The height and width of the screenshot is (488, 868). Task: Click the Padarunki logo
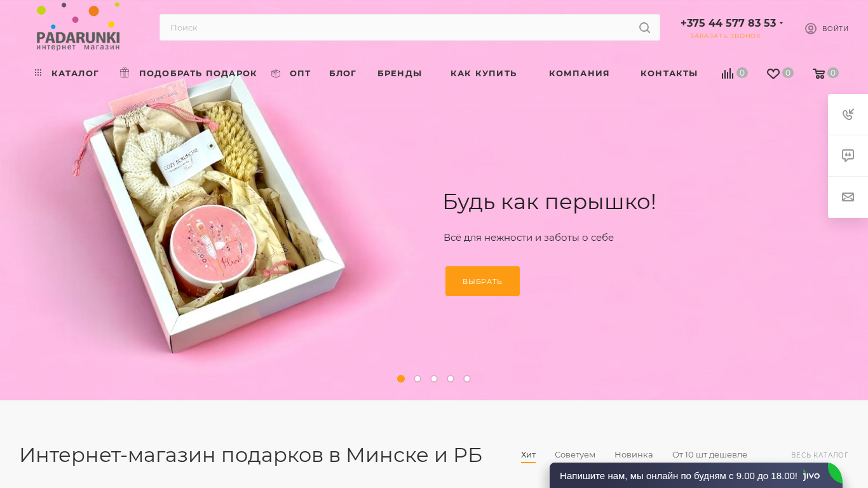click(x=78, y=27)
